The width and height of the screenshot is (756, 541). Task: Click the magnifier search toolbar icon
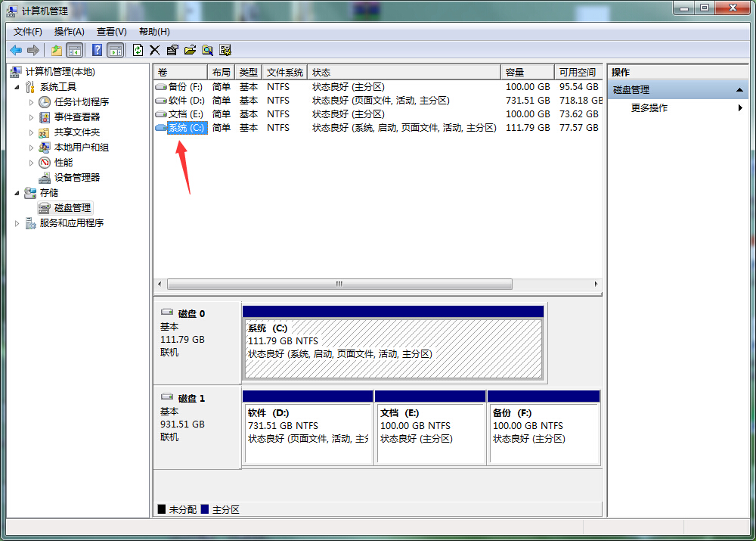coord(207,50)
